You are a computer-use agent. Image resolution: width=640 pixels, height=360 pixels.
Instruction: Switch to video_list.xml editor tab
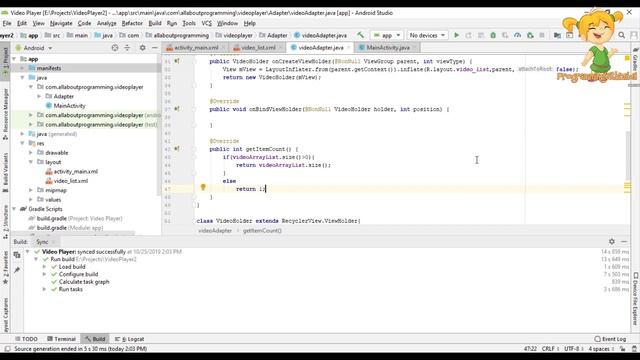click(x=258, y=48)
